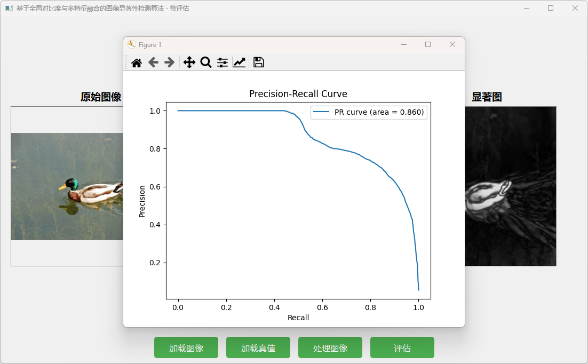Go back to previous plot view

coord(153,62)
